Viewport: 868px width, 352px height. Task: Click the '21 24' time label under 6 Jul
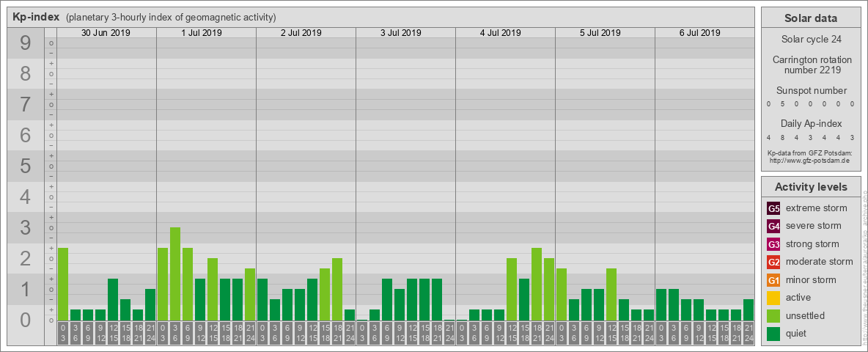pyautogui.click(x=749, y=334)
